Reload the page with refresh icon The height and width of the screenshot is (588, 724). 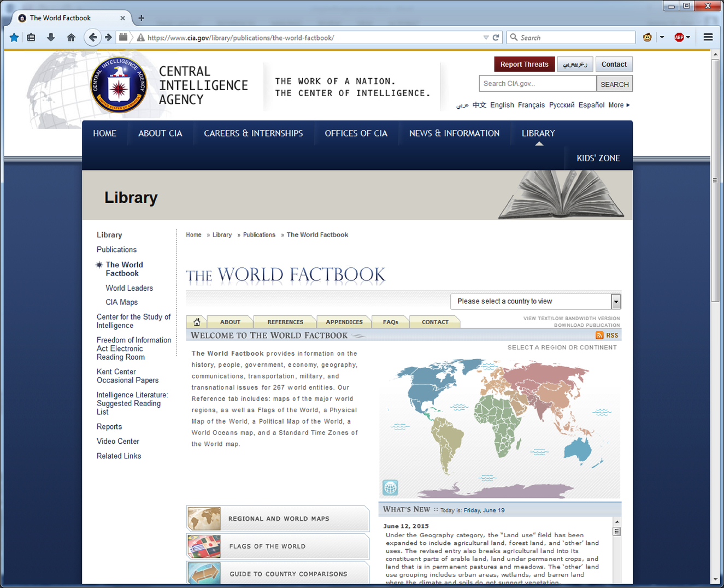(x=496, y=38)
